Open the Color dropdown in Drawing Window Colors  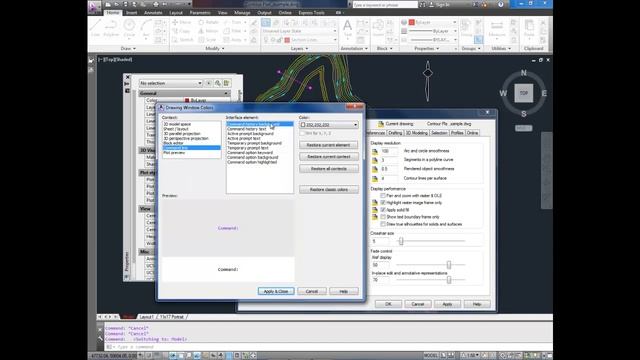click(x=329, y=124)
